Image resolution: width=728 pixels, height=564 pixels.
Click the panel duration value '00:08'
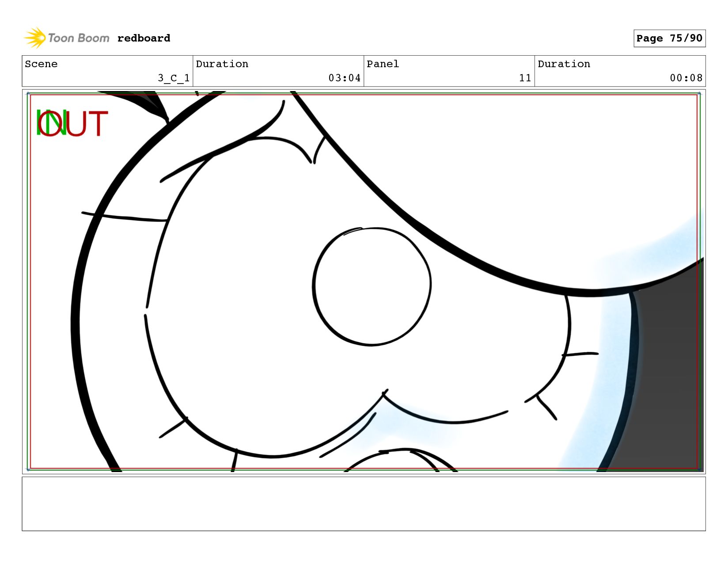(x=686, y=78)
